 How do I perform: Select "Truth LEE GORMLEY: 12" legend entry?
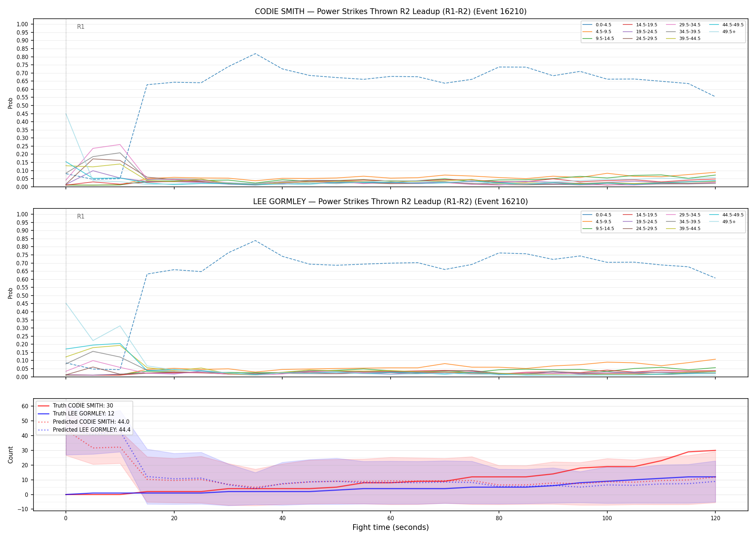point(84,414)
